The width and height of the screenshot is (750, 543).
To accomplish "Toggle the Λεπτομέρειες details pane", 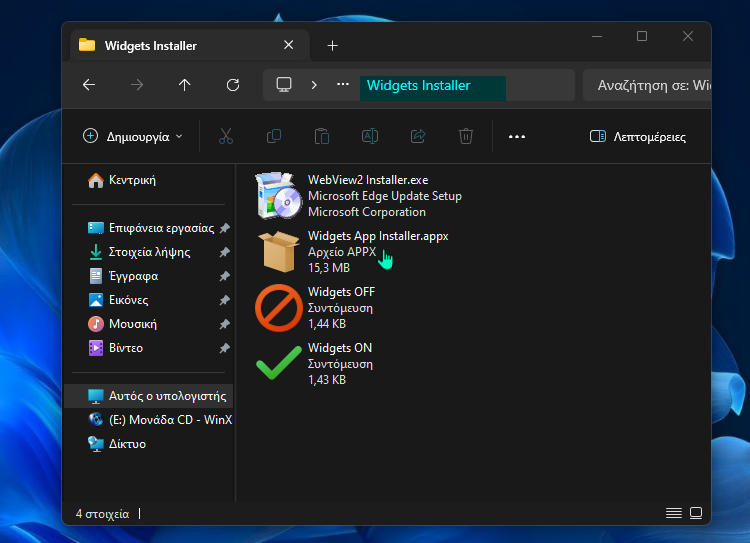I will [x=638, y=137].
